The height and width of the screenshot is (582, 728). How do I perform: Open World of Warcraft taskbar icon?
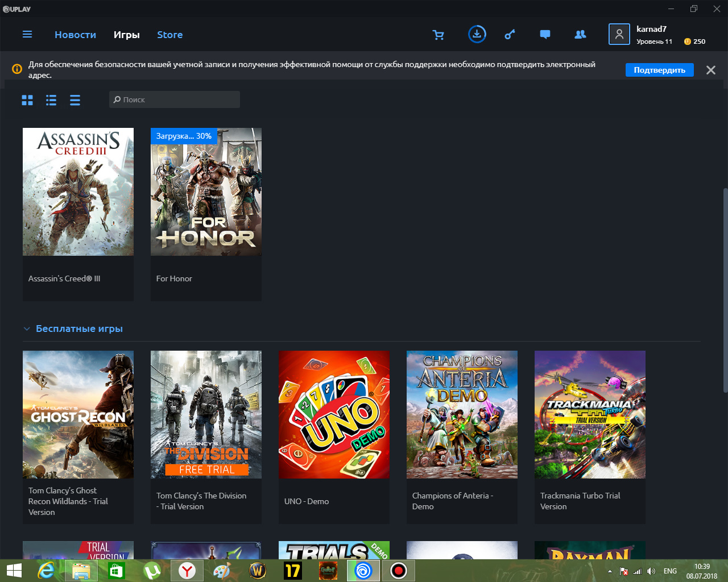pyautogui.click(x=258, y=571)
